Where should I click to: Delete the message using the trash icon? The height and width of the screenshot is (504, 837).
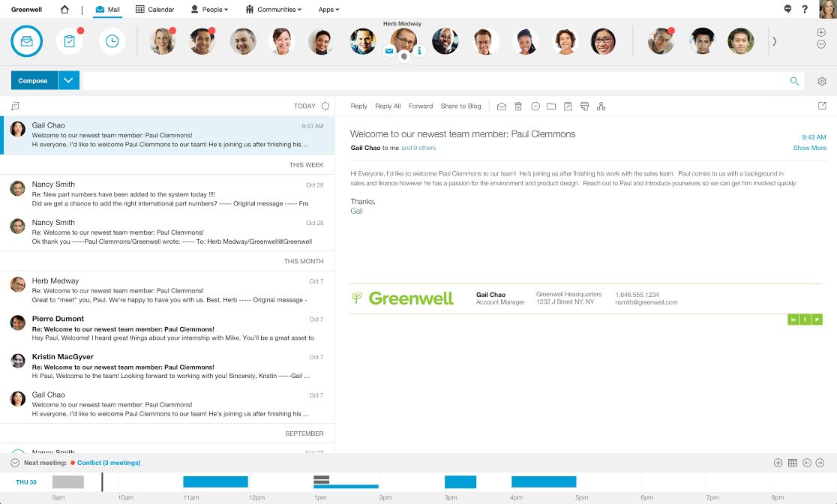point(518,106)
